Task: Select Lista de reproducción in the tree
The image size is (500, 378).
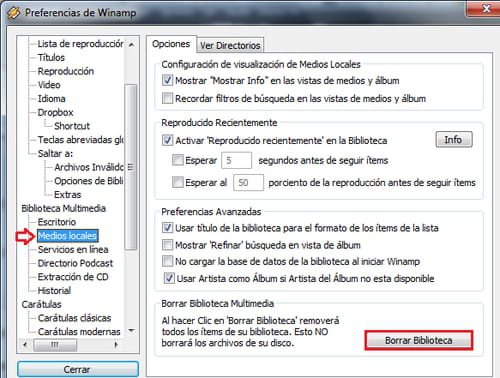Action: [x=80, y=44]
